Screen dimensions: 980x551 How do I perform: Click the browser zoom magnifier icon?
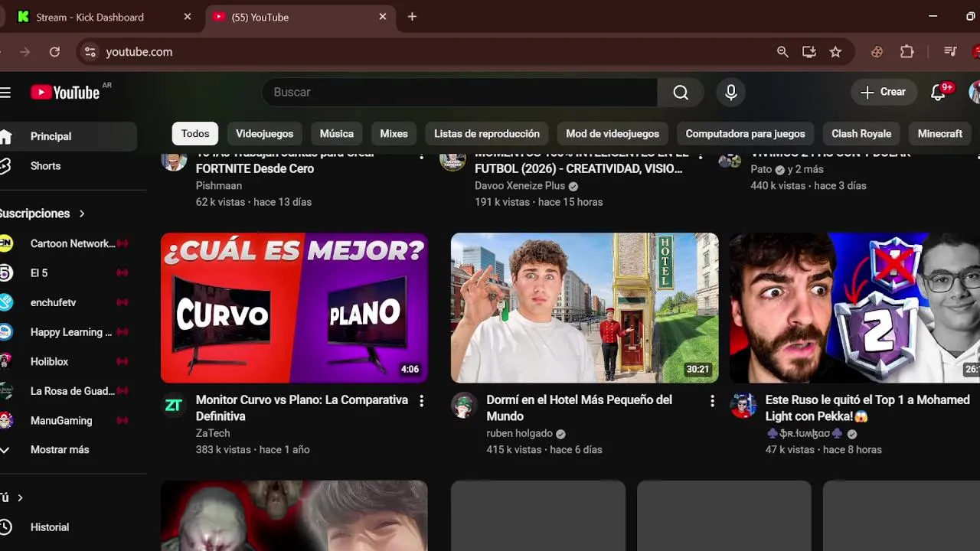tap(782, 52)
